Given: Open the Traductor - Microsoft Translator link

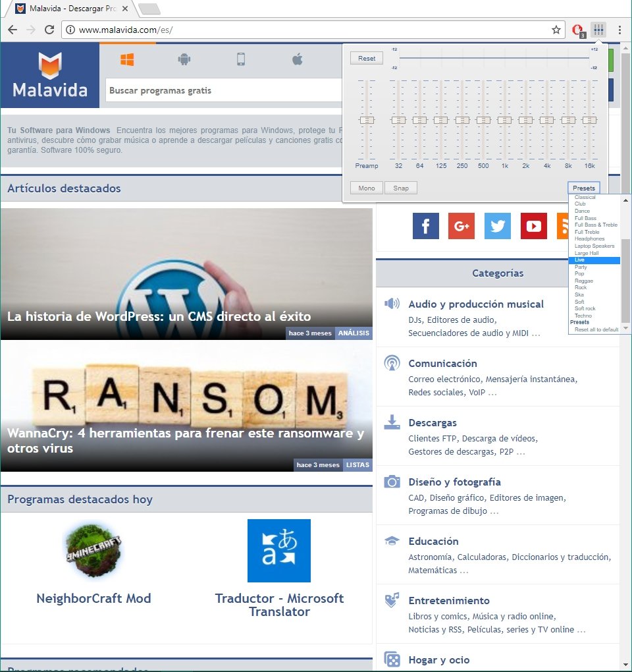Looking at the screenshot, I should pos(279,605).
